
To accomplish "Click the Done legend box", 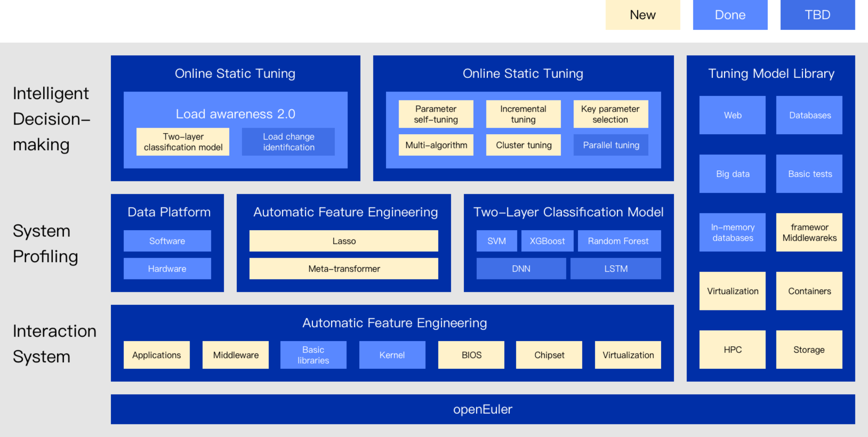I will (x=730, y=15).
